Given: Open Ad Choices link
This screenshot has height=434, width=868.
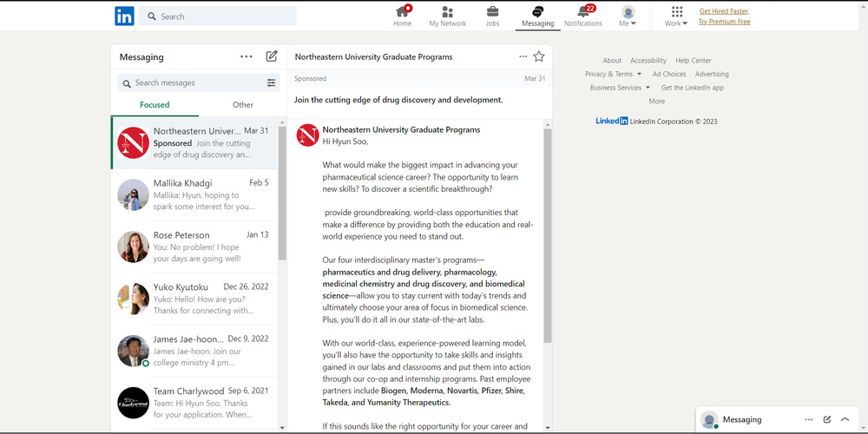Looking at the screenshot, I should coord(668,74).
